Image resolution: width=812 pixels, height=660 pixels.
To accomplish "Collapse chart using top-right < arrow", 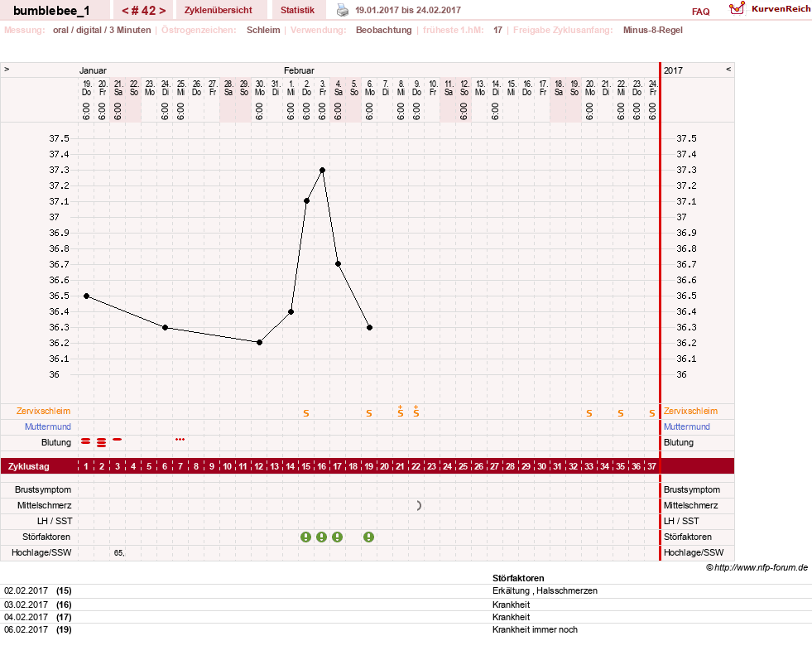I will click(x=728, y=69).
